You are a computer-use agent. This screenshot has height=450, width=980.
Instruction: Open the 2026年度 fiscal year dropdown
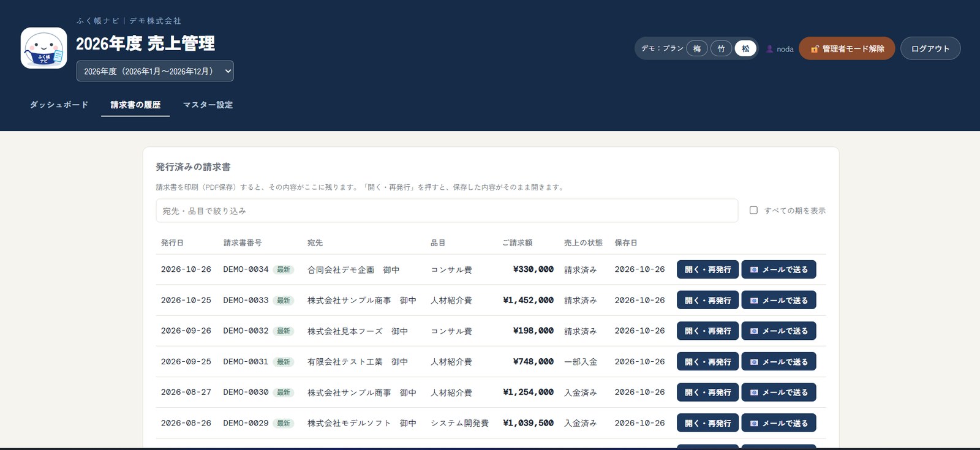click(x=155, y=71)
